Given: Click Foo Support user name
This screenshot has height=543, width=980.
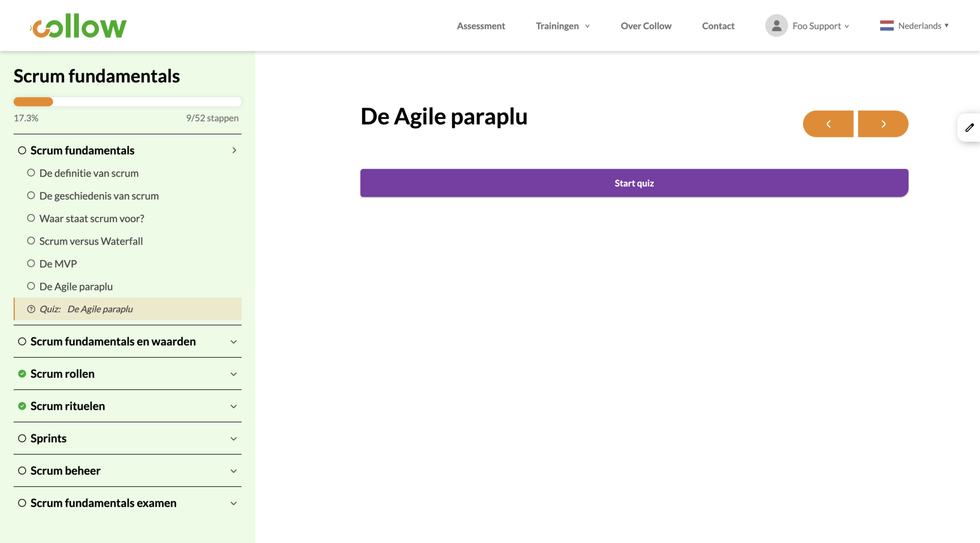Looking at the screenshot, I should (x=816, y=26).
